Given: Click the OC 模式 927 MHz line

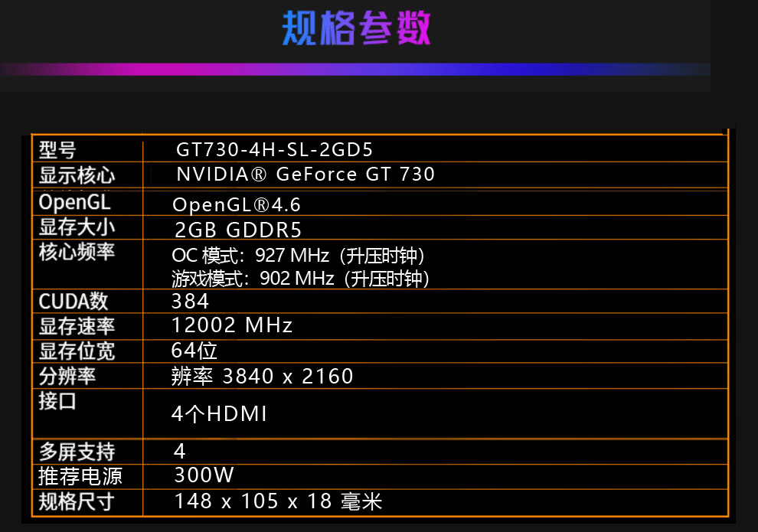Looking at the screenshot, I should tap(298, 255).
